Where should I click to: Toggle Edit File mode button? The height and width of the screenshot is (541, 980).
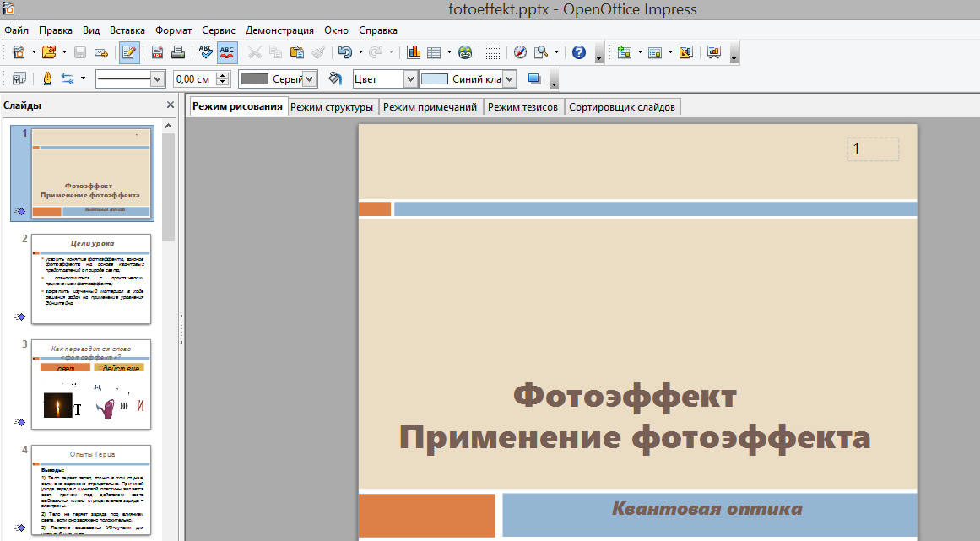tap(129, 52)
